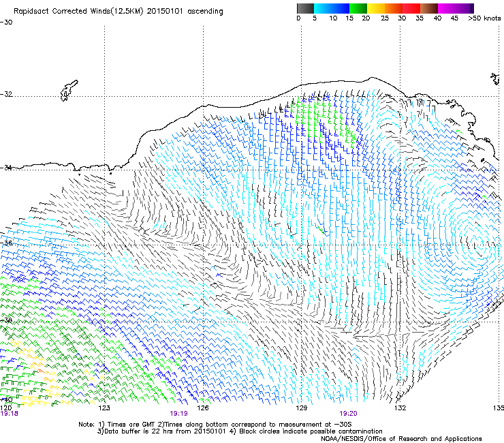Click the red 30-35 knots legend swatch
This screenshot has height=443, width=504.
411,8
